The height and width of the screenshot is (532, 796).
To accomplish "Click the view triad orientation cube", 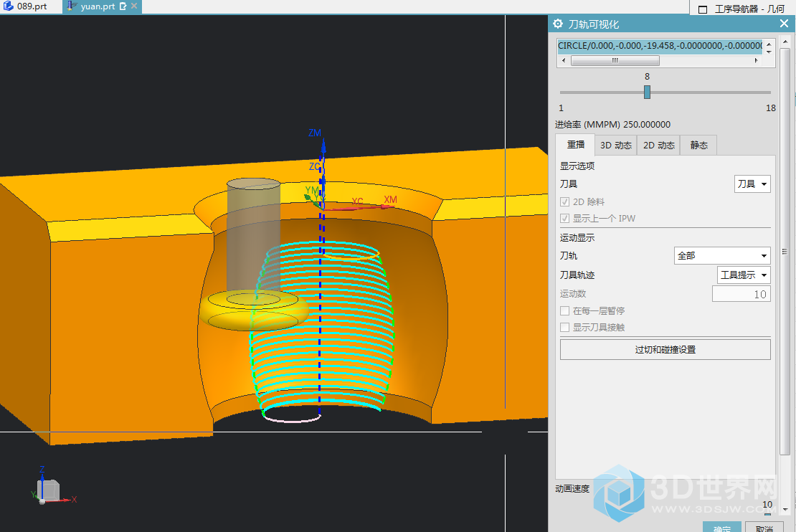I will pos(49,490).
